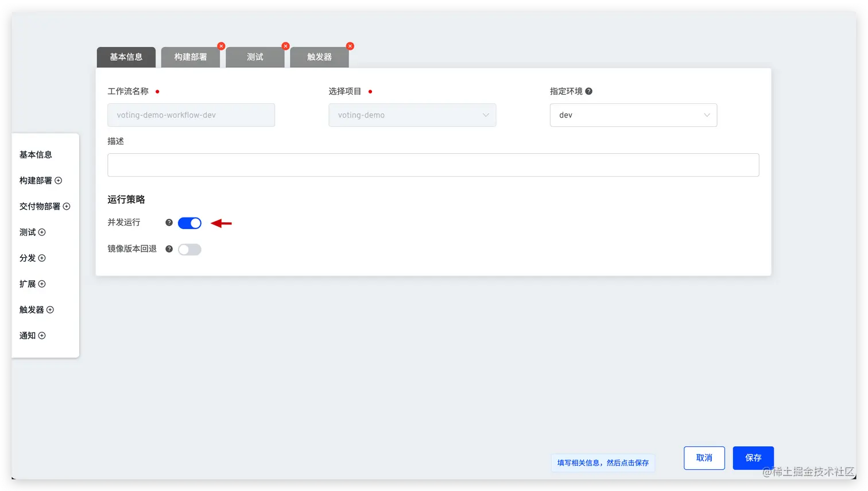
Task: Add 触发器 using its plus icon
Action: point(50,310)
